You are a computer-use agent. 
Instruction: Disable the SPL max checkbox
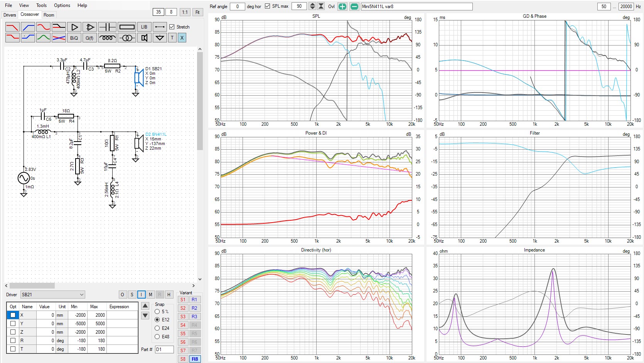tap(267, 7)
